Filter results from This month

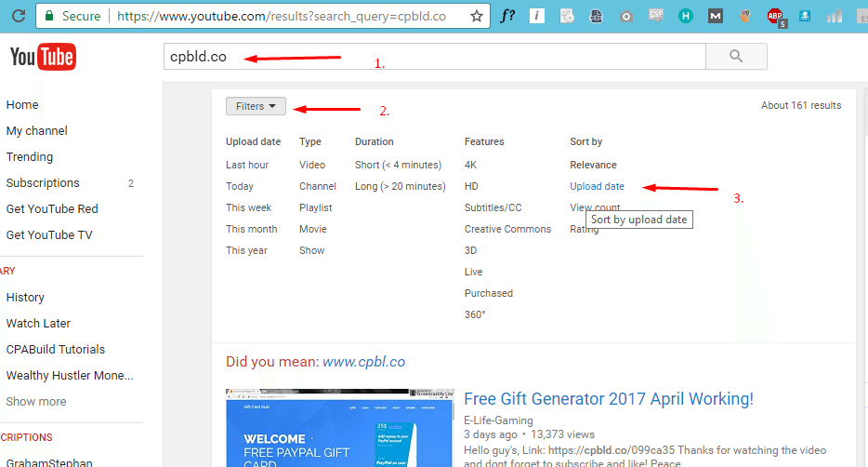click(x=251, y=229)
